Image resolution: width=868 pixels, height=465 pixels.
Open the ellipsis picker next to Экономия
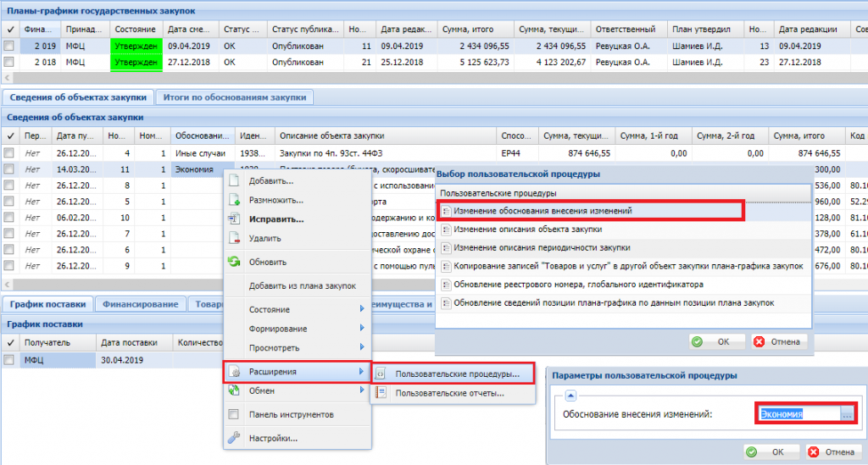[x=846, y=414]
